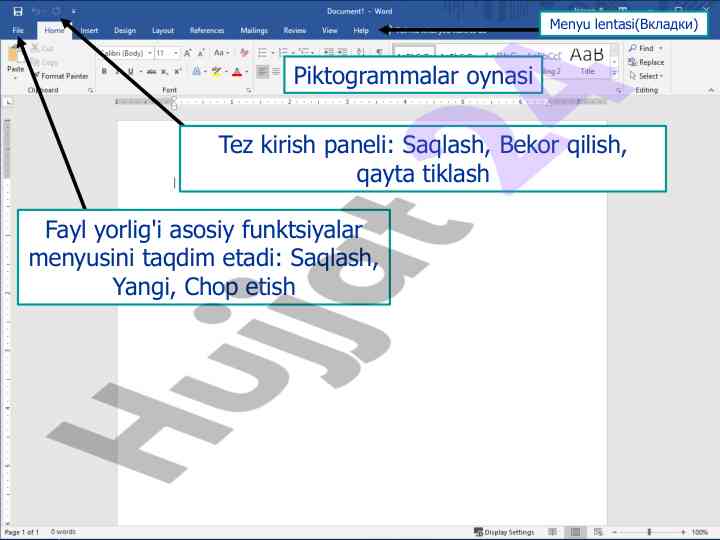
Task: Click the Undo icon in Quick Access Toolbar
Action: pos(37,11)
